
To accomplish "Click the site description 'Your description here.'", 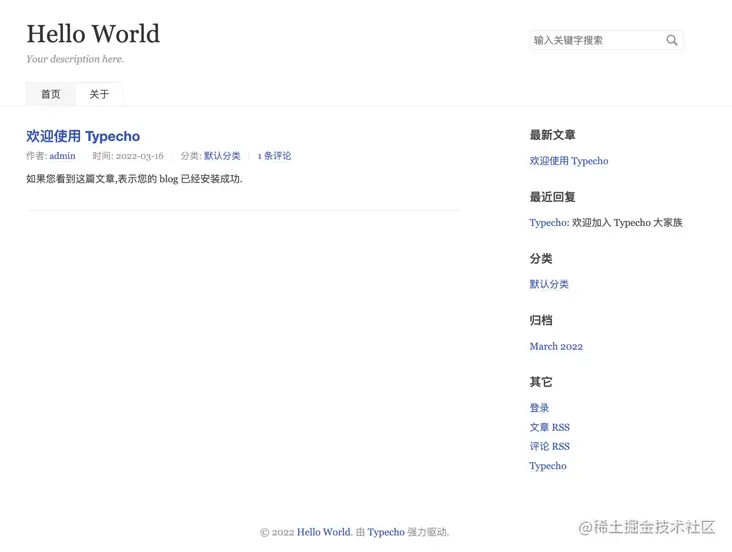I will [x=75, y=59].
